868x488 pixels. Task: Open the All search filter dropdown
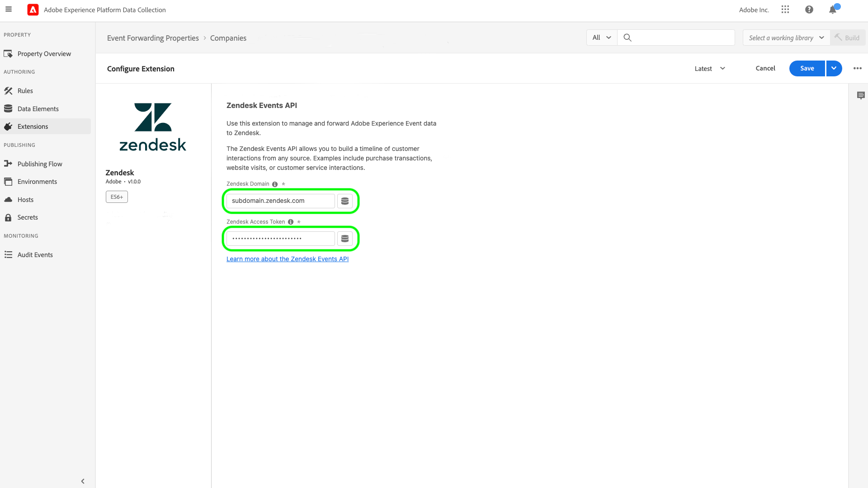point(602,38)
